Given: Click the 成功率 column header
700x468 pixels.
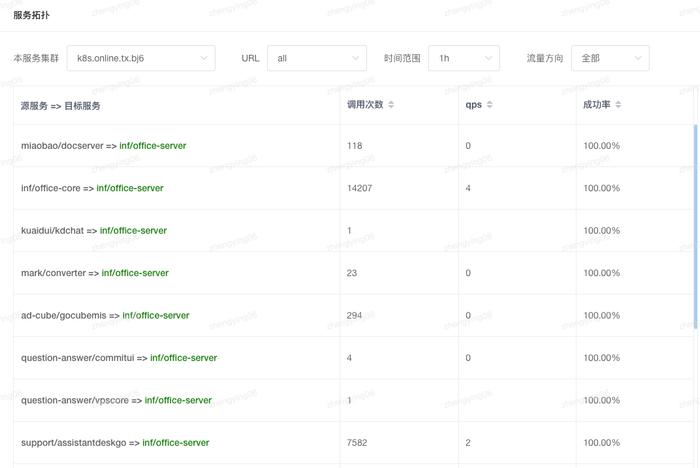Looking at the screenshot, I should pos(597,104).
